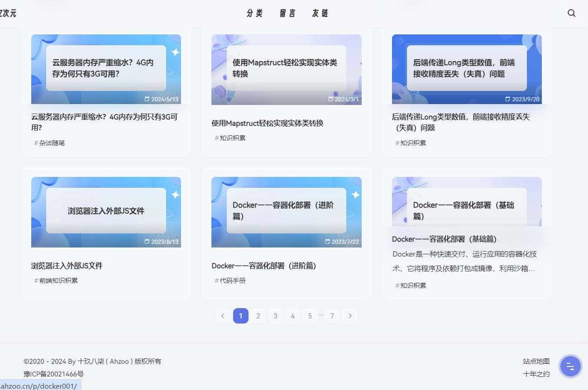Open the 留言 menu item
The width and height of the screenshot is (588, 390).
coord(287,13)
